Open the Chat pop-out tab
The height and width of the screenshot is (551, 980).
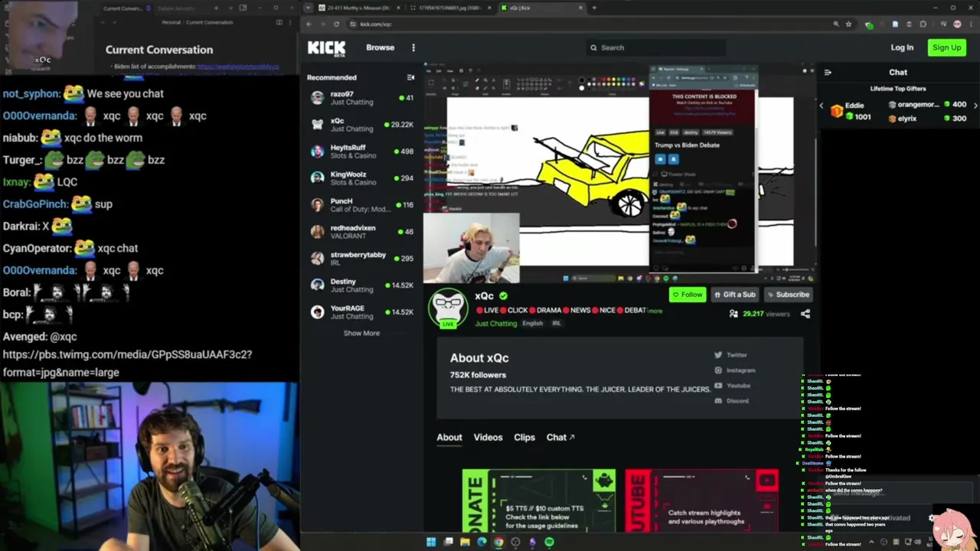click(x=560, y=438)
